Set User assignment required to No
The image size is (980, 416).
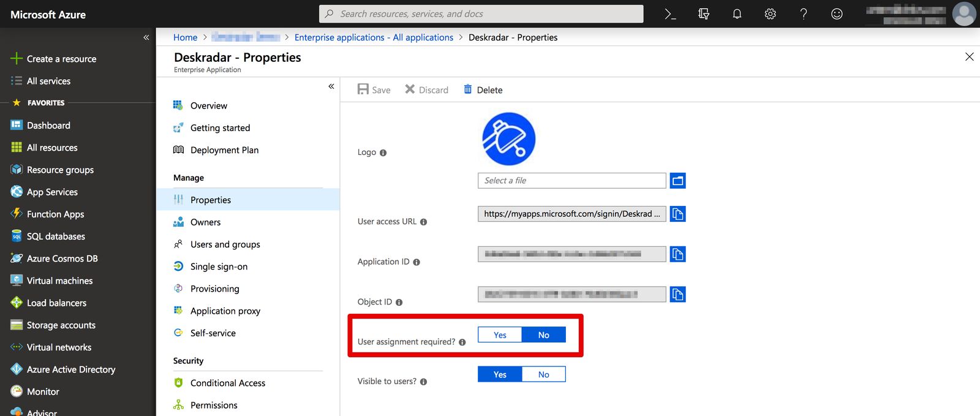pyautogui.click(x=543, y=335)
